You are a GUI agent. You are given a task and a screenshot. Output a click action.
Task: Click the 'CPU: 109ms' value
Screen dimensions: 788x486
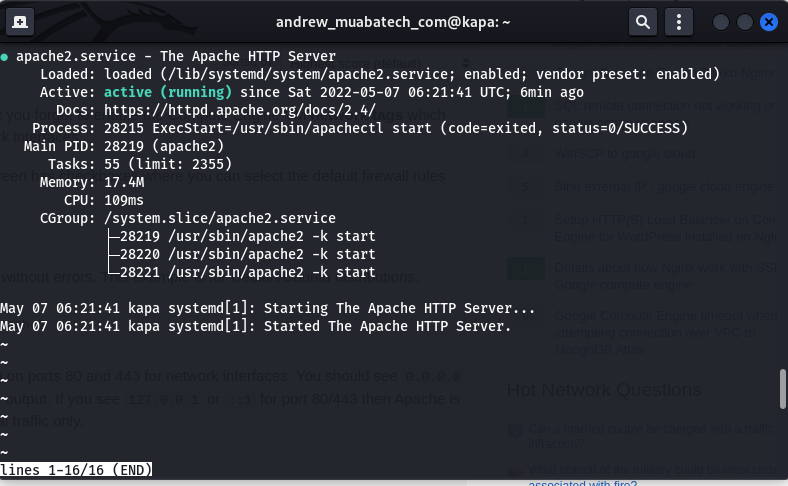124,201
